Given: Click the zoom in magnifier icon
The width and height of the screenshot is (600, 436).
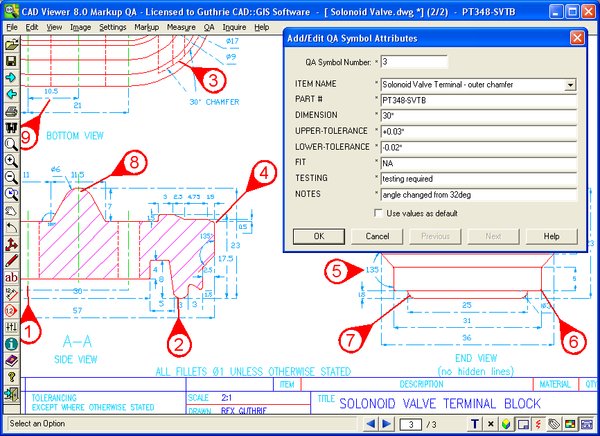Looking at the screenshot, I should click(x=10, y=160).
